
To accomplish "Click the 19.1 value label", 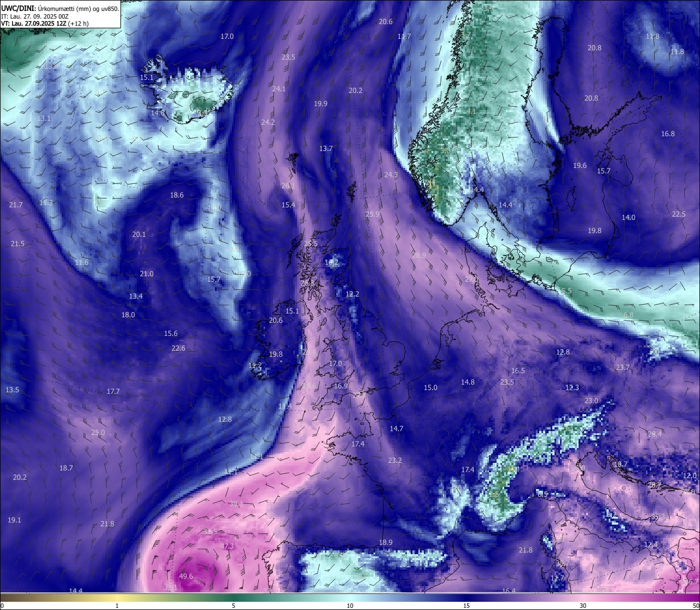I will coord(14,520).
